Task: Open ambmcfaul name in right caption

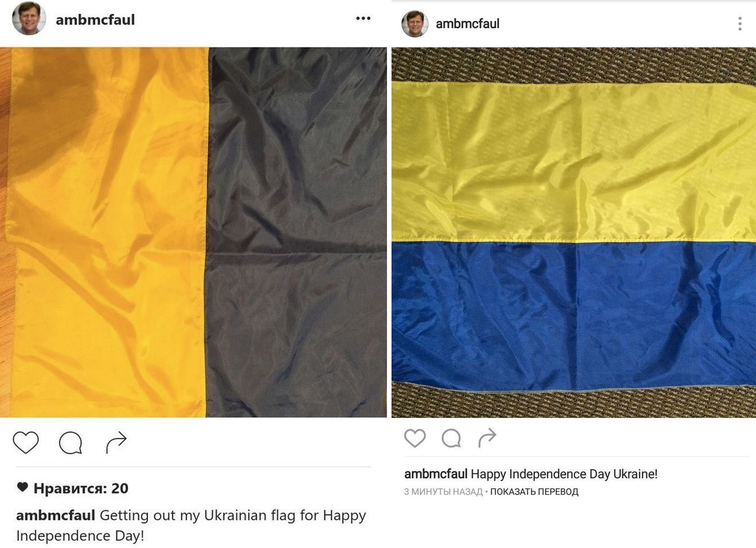Action: coord(436,474)
